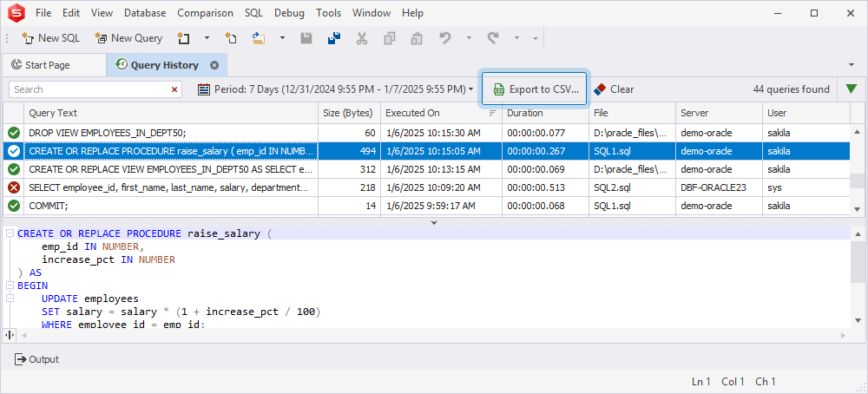Select the DROP VIEW EMPLOYEES_IN_DEPT50 query text
Image resolution: width=868 pixels, height=394 pixels.
[x=108, y=133]
